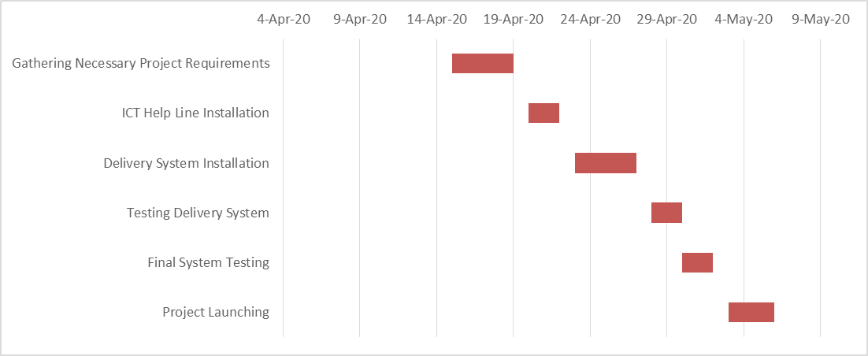The height and width of the screenshot is (356, 868).
Task: Click the Gathering Necessary Project Requirements bar
Action: point(482,63)
